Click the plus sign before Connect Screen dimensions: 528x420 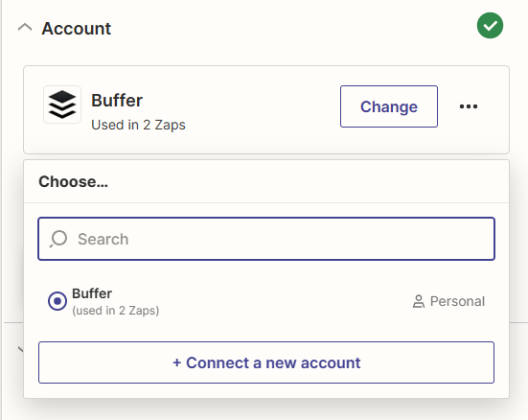pos(177,363)
